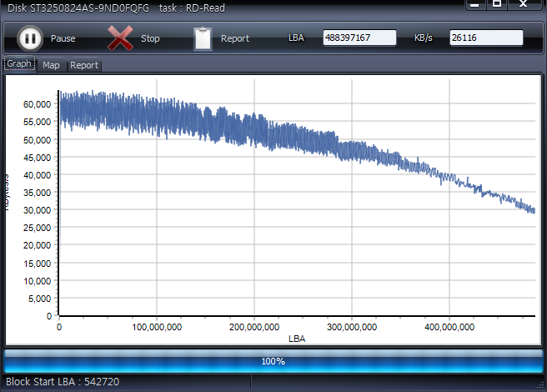Click the KB/s value field 26116
The width and height of the screenshot is (547, 392).
point(486,38)
